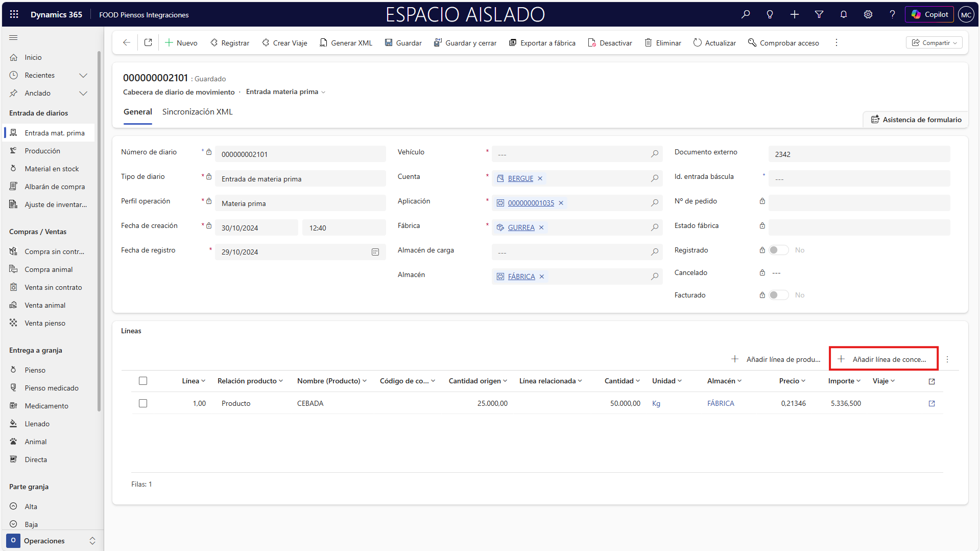This screenshot has height=551, width=980.
Task: Expand the Recientes section
Action: click(x=83, y=75)
